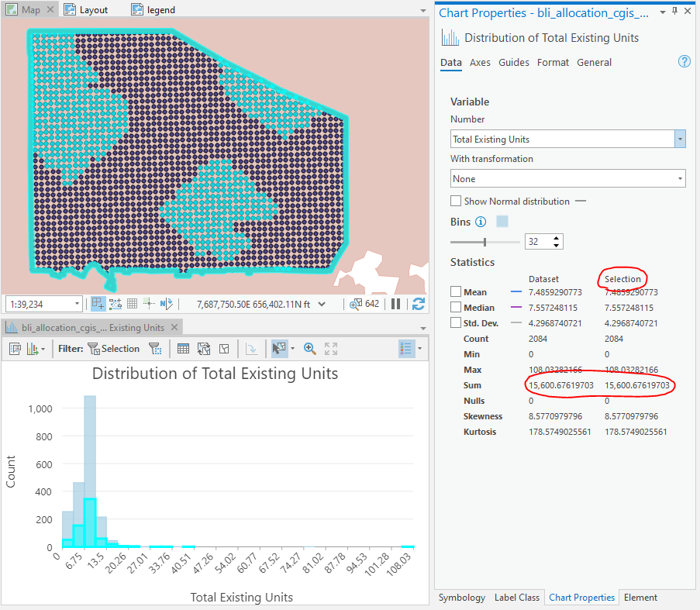Viewport: 700px width, 610px height.
Task: Check Show Normal distribution
Action: coord(456,202)
